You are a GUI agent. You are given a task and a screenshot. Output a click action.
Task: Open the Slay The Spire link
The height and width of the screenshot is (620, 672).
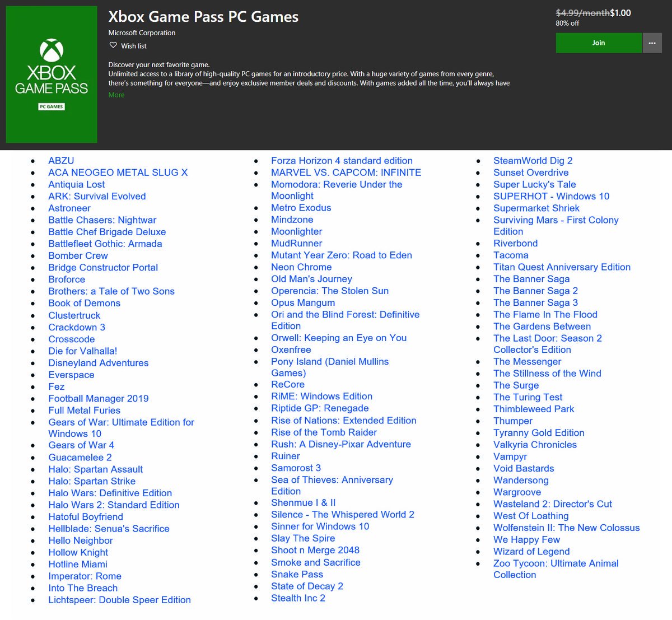click(x=303, y=538)
